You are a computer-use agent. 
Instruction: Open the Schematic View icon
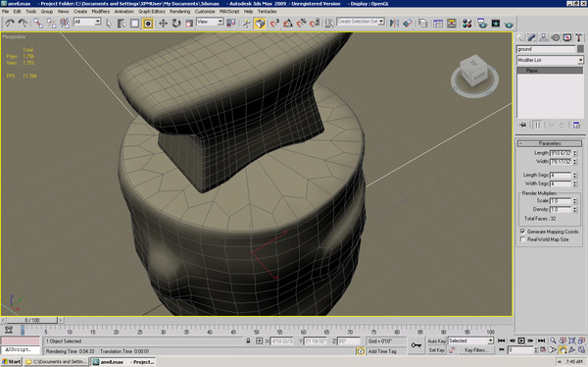pos(451,24)
